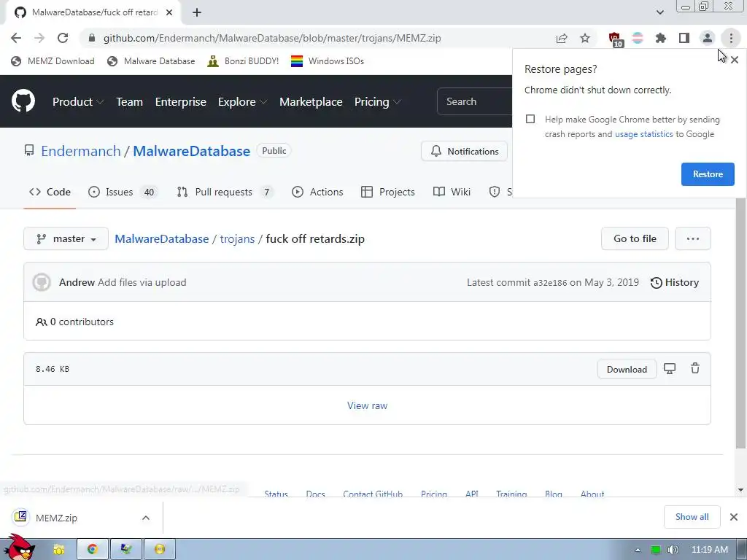Image resolution: width=747 pixels, height=560 pixels.
Task: View site info via the padlock icon
Action: 92,38
